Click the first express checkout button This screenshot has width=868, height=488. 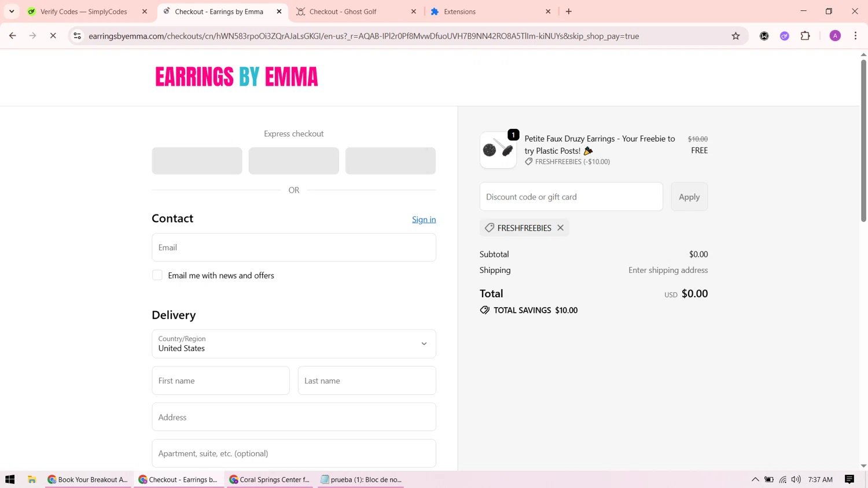coord(197,161)
